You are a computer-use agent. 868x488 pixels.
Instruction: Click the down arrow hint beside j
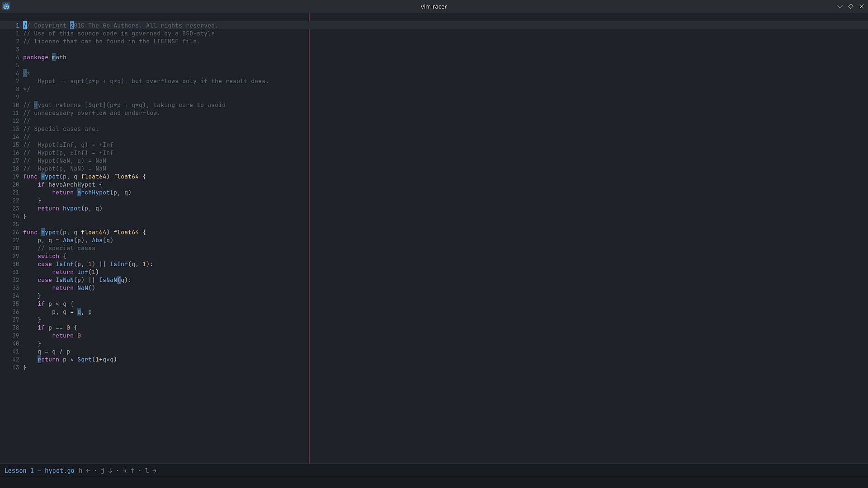click(x=110, y=471)
